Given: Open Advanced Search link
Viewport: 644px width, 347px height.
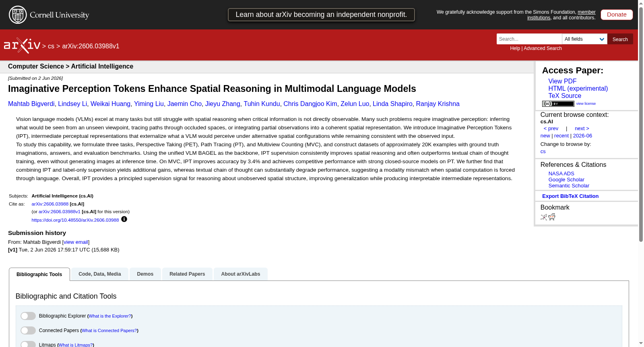Looking at the screenshot, I should click(x=543, y=48).
